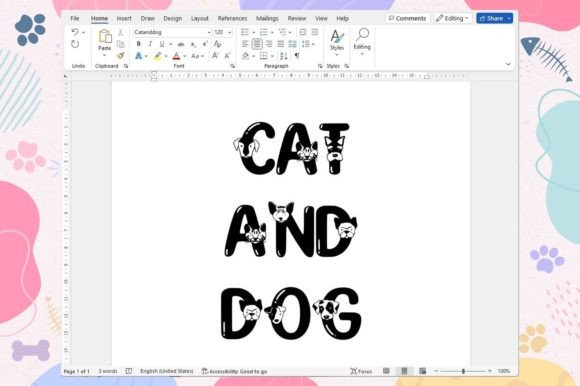
Task: Open the Change Case Aa menu
Action: click(198, 56)
